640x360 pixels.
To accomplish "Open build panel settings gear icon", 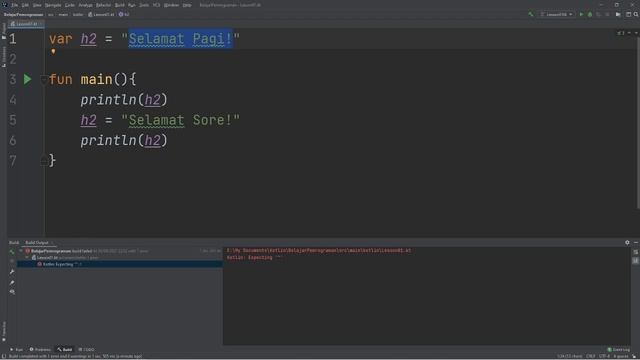I will click(627, 242).
